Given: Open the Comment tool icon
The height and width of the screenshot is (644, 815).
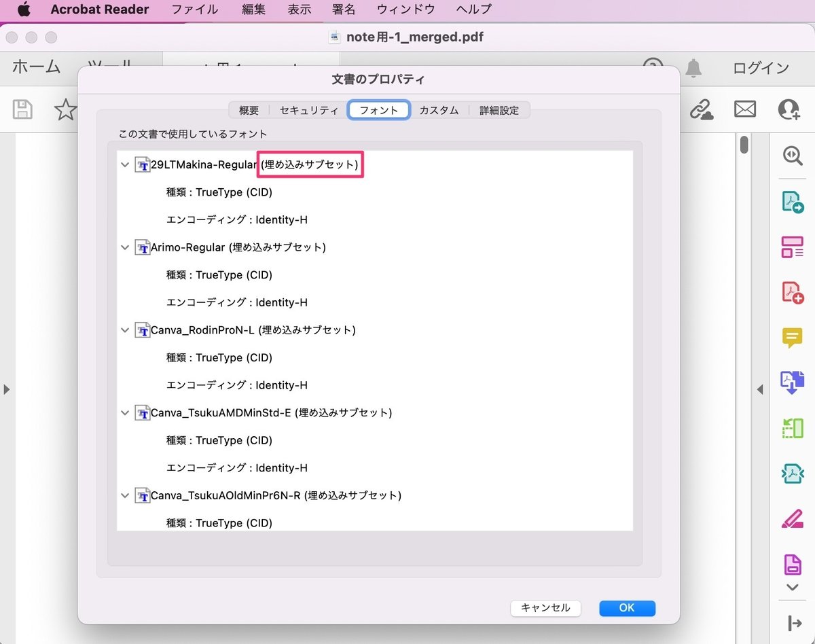Looking at the screenshot, I should click(792, 338).
